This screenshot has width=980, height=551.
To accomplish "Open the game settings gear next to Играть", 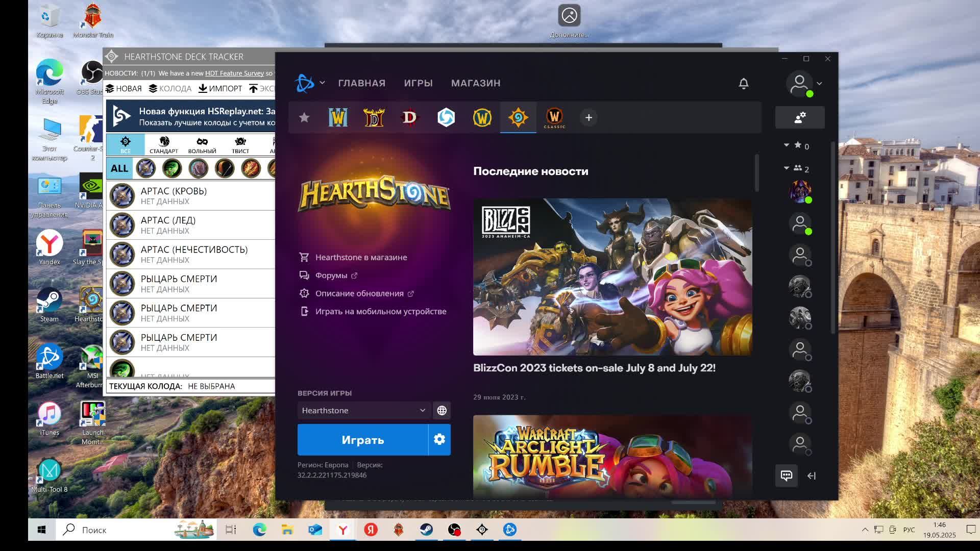I will (x=439, y=439).
